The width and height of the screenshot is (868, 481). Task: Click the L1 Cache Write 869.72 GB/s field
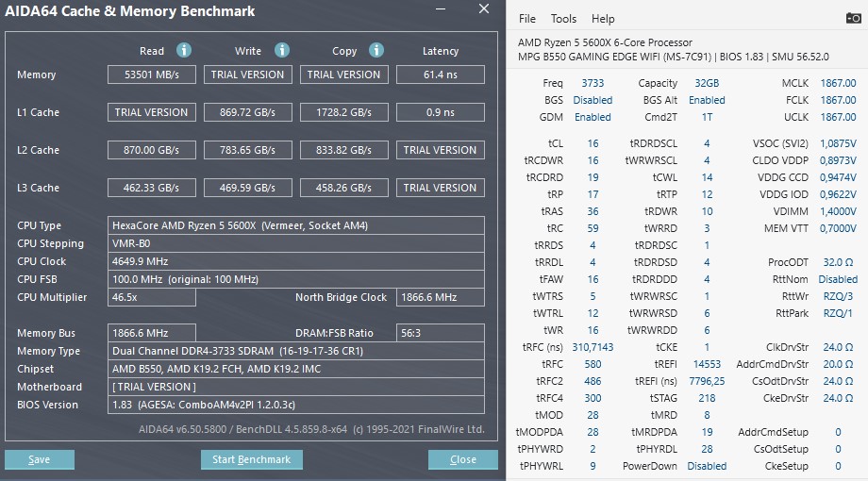pos(248,112)
